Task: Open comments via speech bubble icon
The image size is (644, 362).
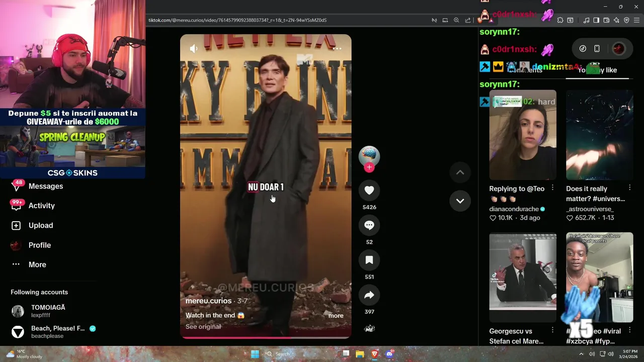Action: coord(369,225)
